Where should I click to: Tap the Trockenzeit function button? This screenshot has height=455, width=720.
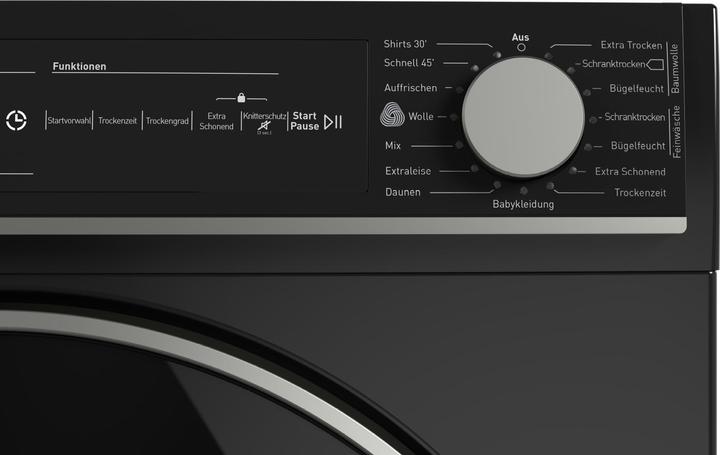tap(118, 121)
